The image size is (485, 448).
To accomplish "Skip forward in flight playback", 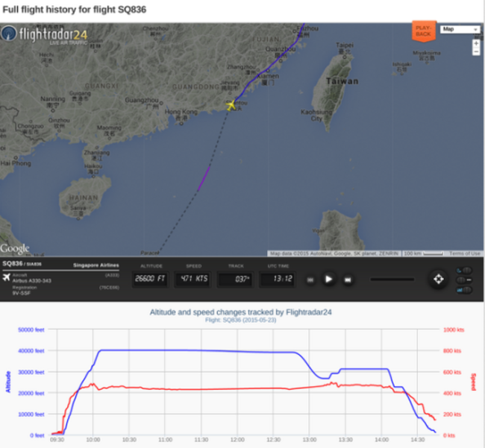I will point(348,280).
